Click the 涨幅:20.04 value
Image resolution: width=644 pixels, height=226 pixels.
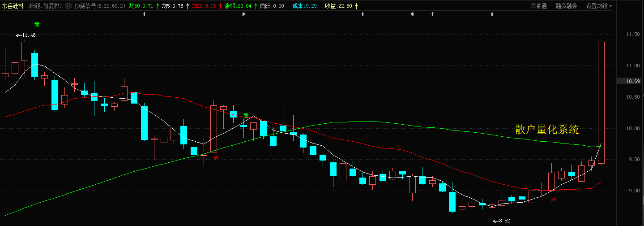tap(238, 6)
